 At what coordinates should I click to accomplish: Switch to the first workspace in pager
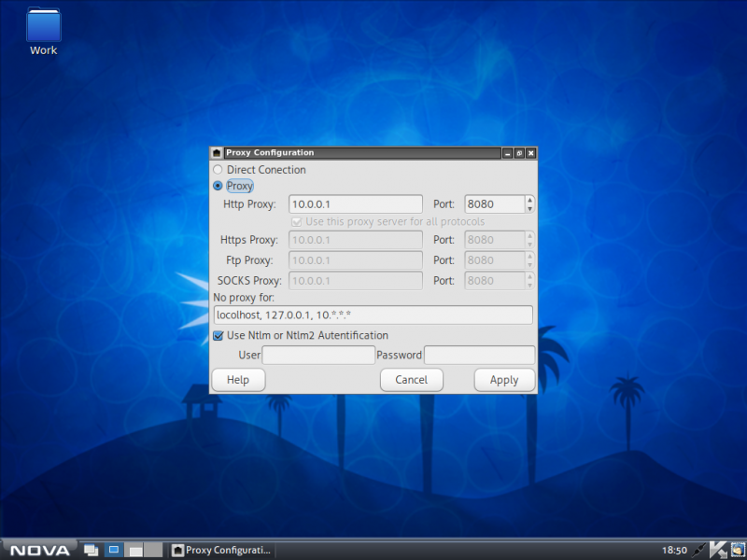113,550
